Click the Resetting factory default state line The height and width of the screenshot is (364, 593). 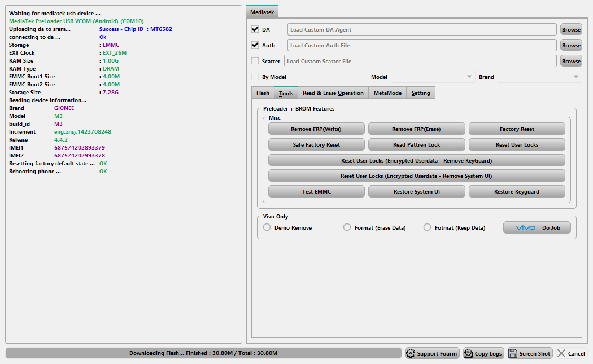[x=58, y=163]
